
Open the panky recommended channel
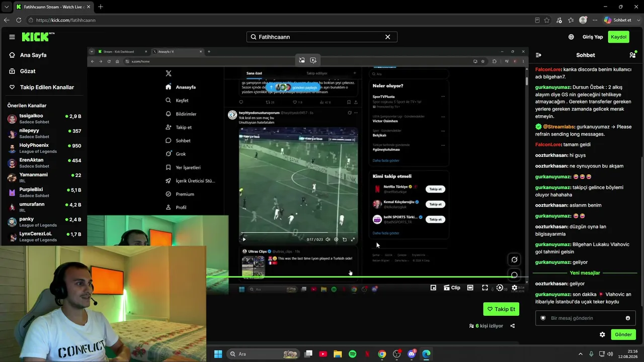(44, 222)
